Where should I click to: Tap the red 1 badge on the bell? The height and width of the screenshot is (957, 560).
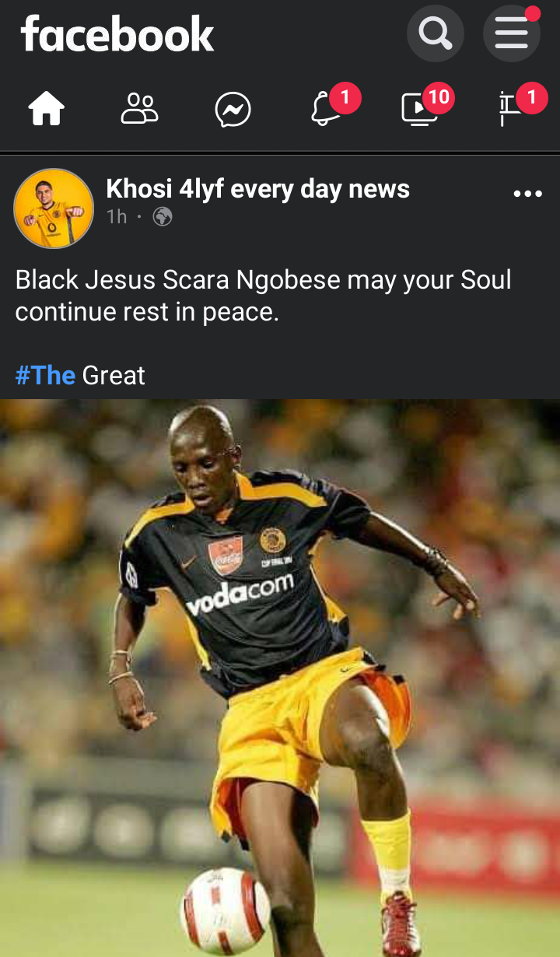(x=345, y=98)
